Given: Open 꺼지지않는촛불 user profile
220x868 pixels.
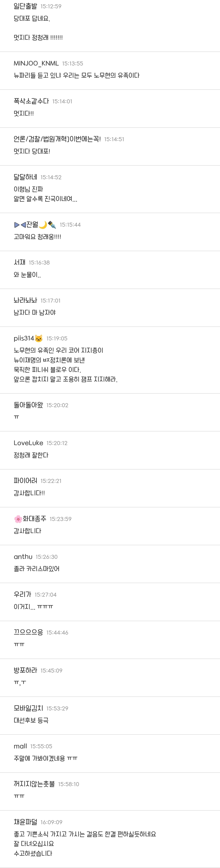Looking at the screenshot, I should (34, 784).
